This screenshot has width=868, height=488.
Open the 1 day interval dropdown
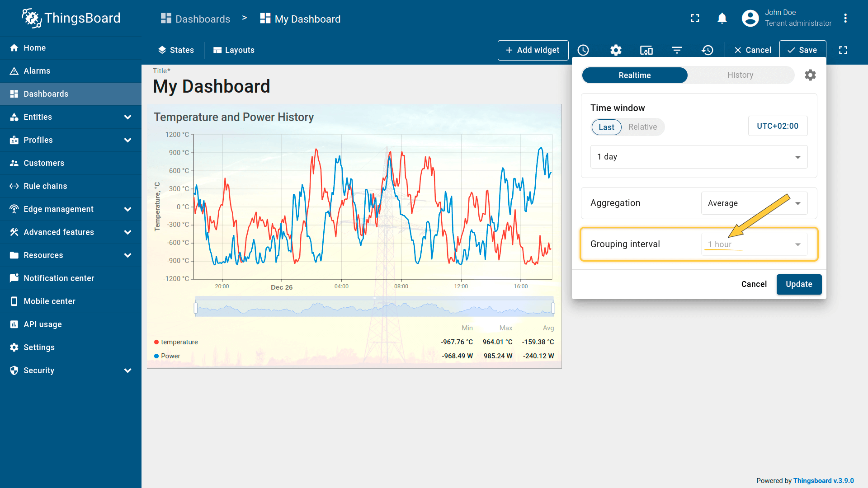(x=698, y=157)
